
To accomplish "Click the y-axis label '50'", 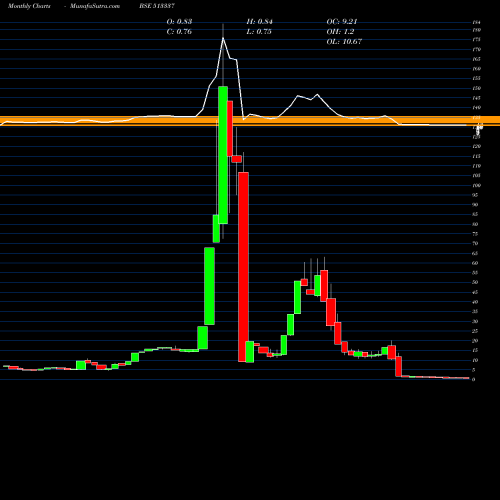I will 475,282.
